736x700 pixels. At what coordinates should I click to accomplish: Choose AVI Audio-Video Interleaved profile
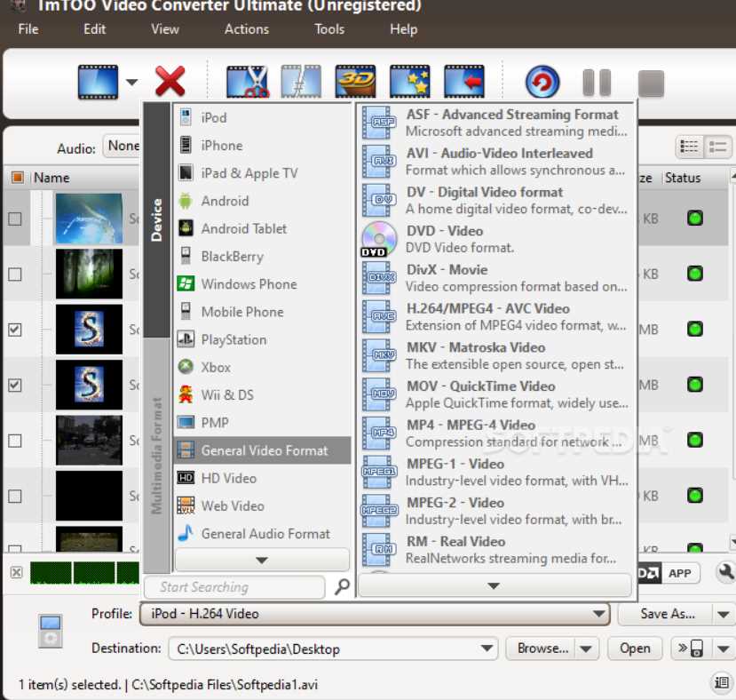[x=495, y=161]
